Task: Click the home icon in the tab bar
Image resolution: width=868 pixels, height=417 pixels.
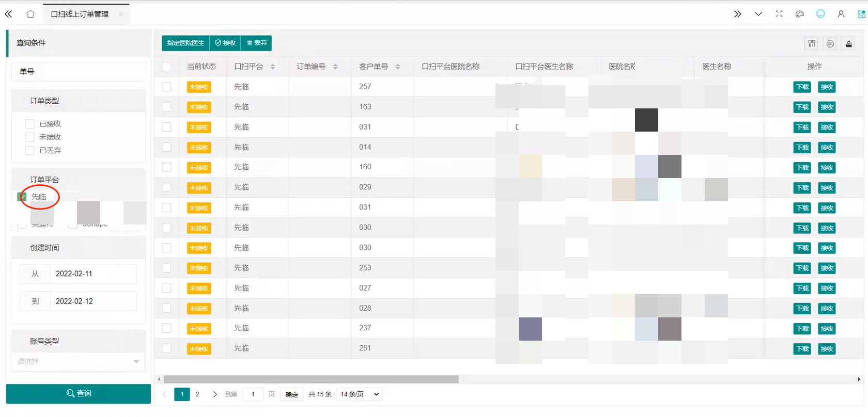Action: tap(30, 14)
